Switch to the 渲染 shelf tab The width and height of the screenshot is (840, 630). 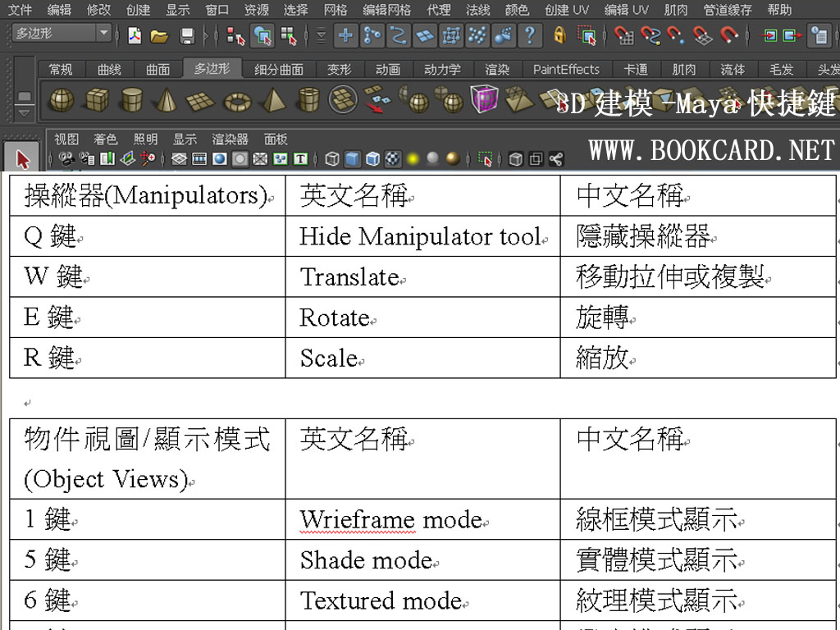[496, 69]
